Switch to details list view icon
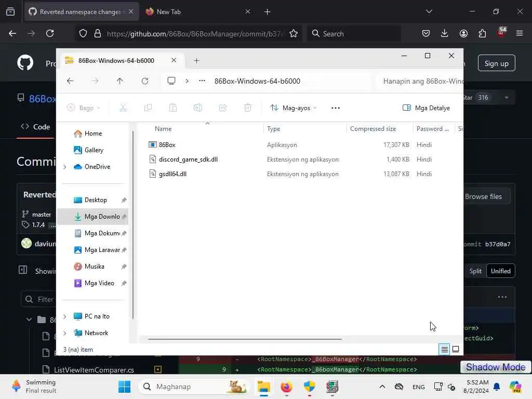Screen dimensions: 532x399 coord(445,349)
